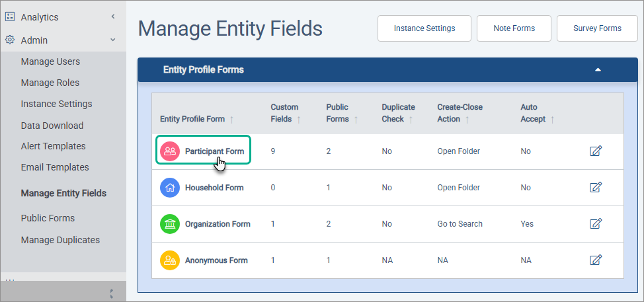This screenshot has width=644, height=302.
Task: Click the edit icon for Anonymous Form
Action: pos(595,260)
